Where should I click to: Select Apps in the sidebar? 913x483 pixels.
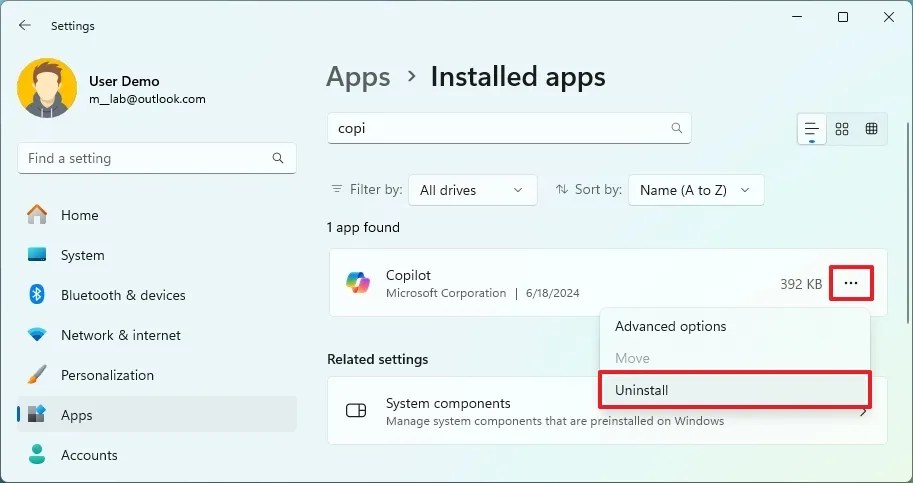pos(157,415)
